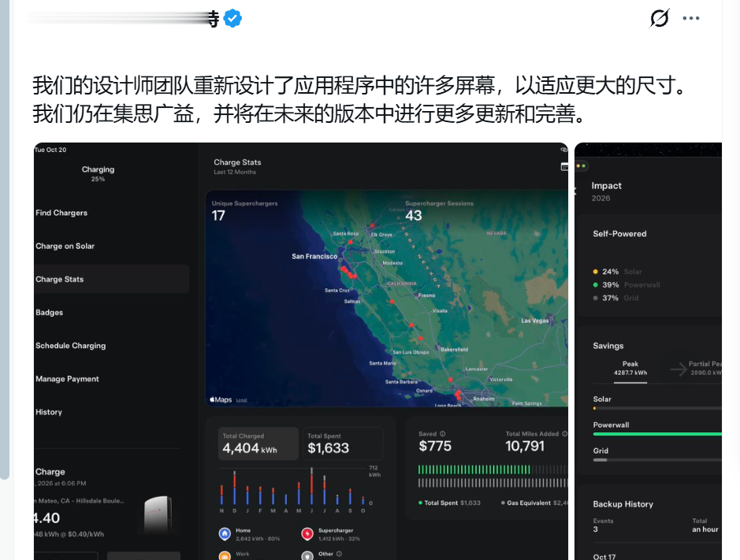Click the Grok slashed-circle icon

660,18
